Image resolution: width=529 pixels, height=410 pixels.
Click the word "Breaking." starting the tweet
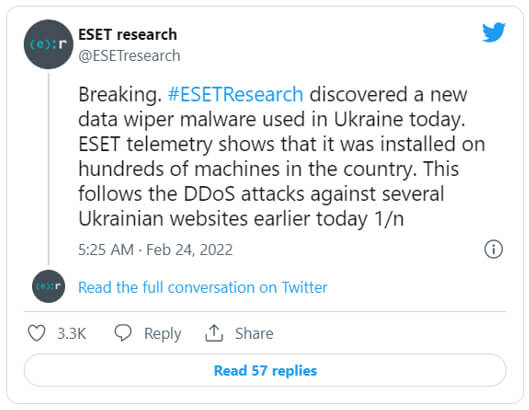(x=120, y=94)
